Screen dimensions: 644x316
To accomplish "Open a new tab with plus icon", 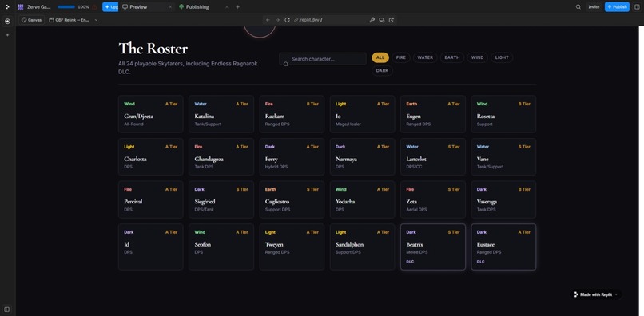I will [x=237, y=7].
